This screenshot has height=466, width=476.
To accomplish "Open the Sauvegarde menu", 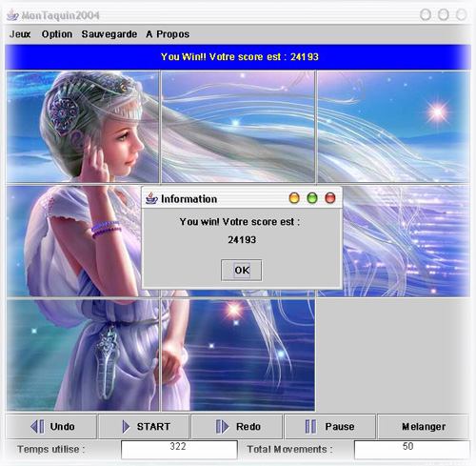I will [x=109, y=34].
